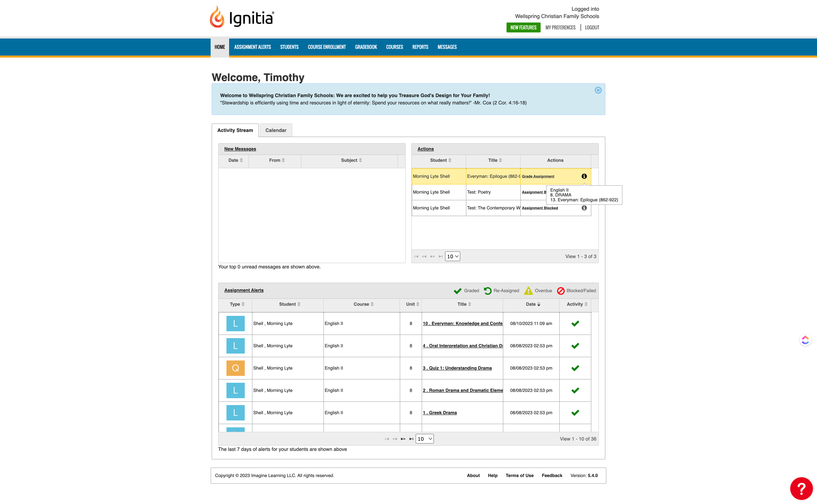Open the Help footer link
817x504 pixels.
[492, 476]
